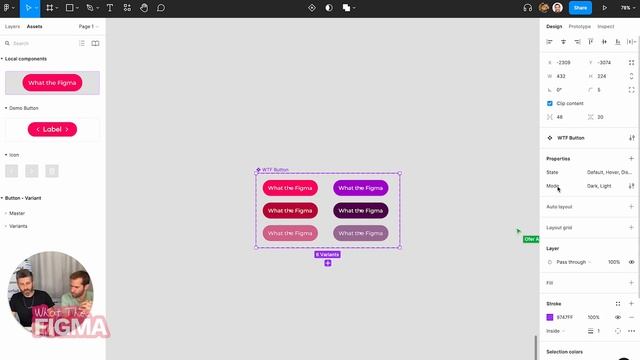Click the Share button
This screenshot has width=640, height=360.
(580, 8)
